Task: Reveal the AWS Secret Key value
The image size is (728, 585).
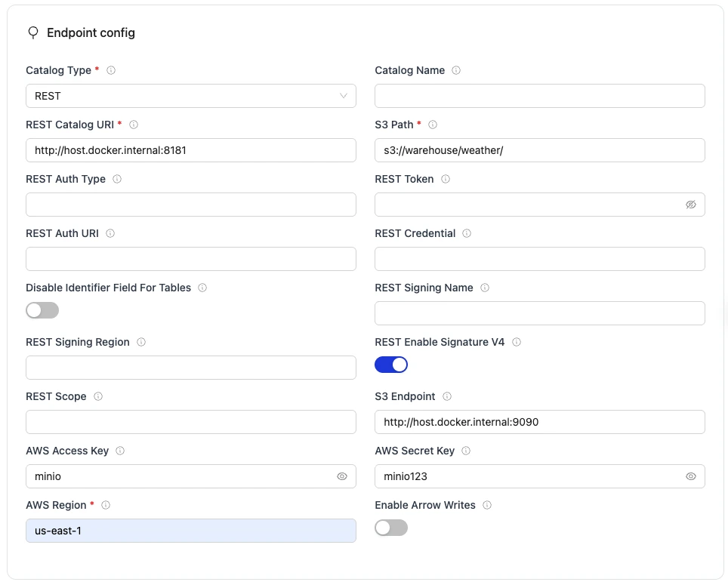Action: point(691,476)
